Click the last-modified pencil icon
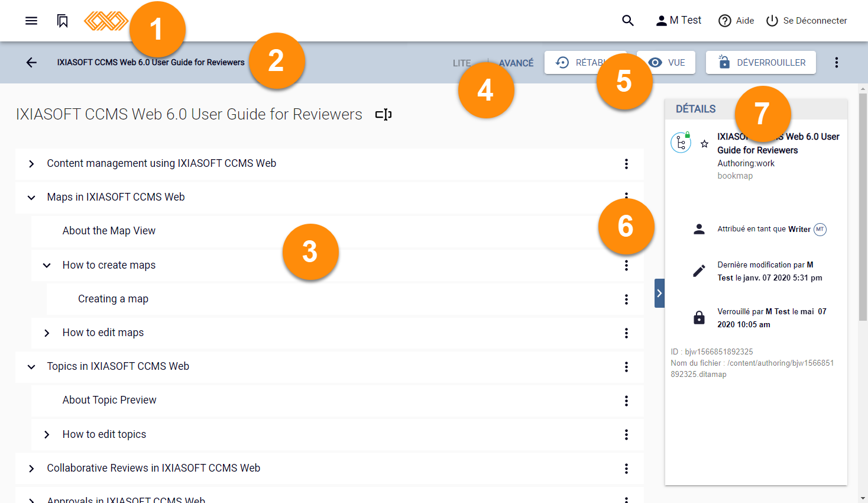 (x=699, y=271)
